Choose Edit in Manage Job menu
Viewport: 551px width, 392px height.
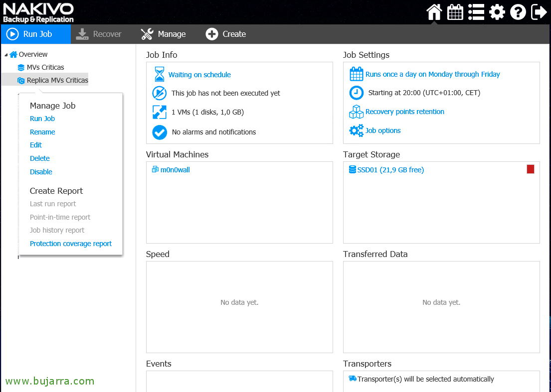(36, 145)
